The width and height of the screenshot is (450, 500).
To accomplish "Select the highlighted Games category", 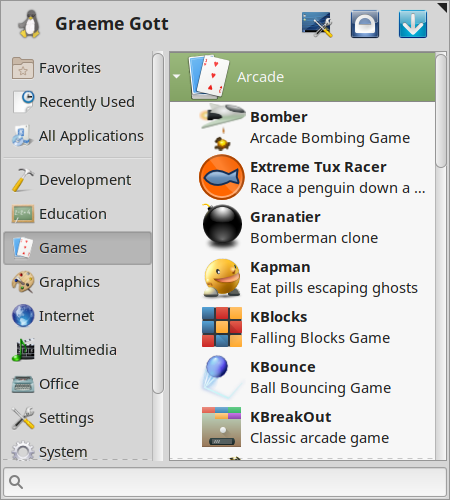I will point(77,248).
